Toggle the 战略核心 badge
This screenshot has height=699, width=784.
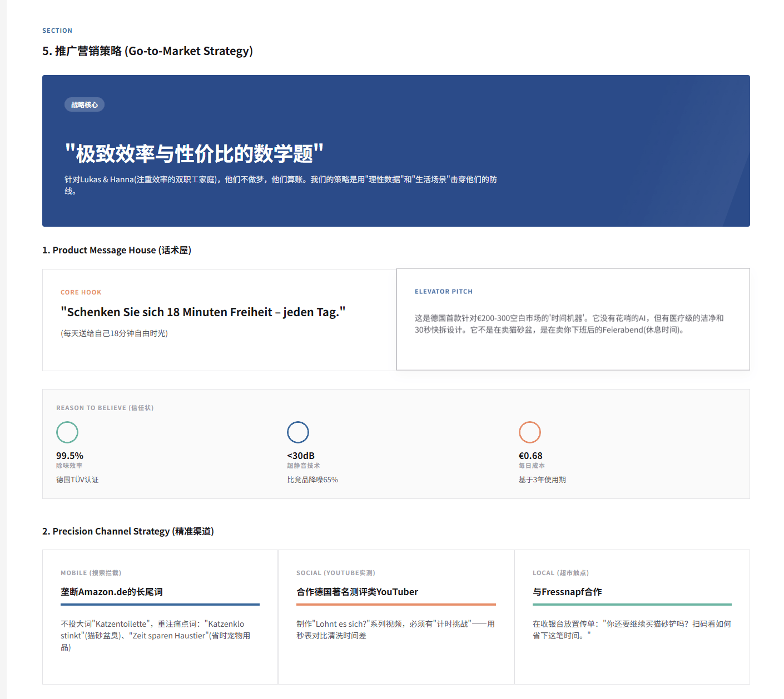click(x=84, y=104)
